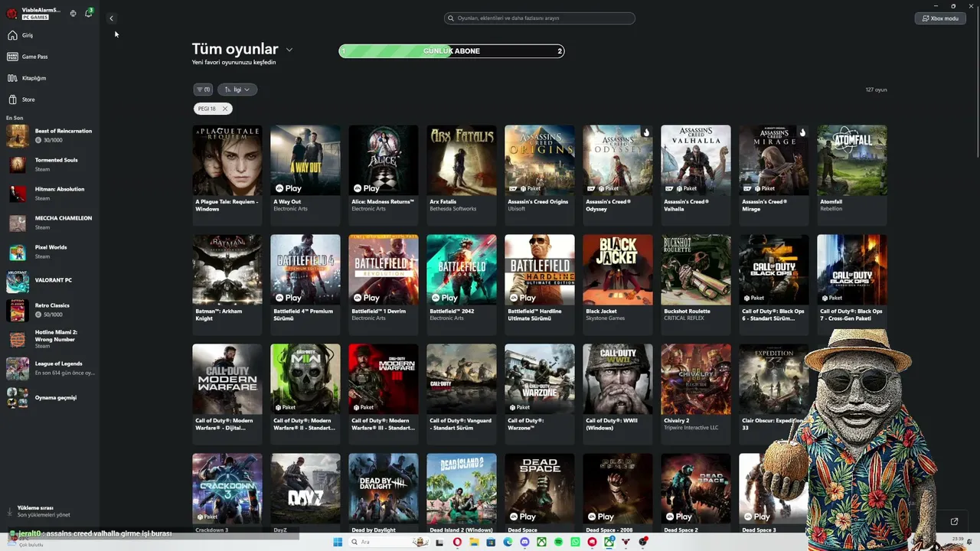
Task: Open VALORANT PC from recent list
Action: click(x=50, y=281)
